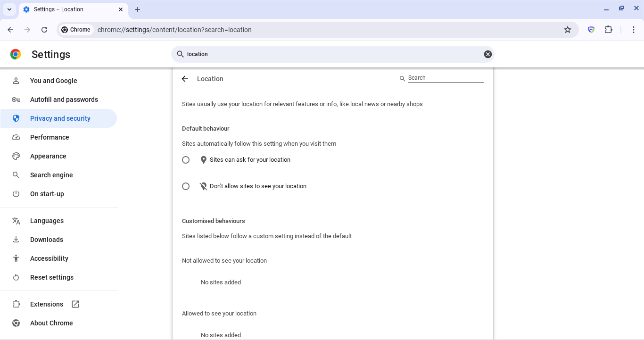Select Don't allow sites to see location
This screenshot has height=340, width=644.
tap(186, 186)
